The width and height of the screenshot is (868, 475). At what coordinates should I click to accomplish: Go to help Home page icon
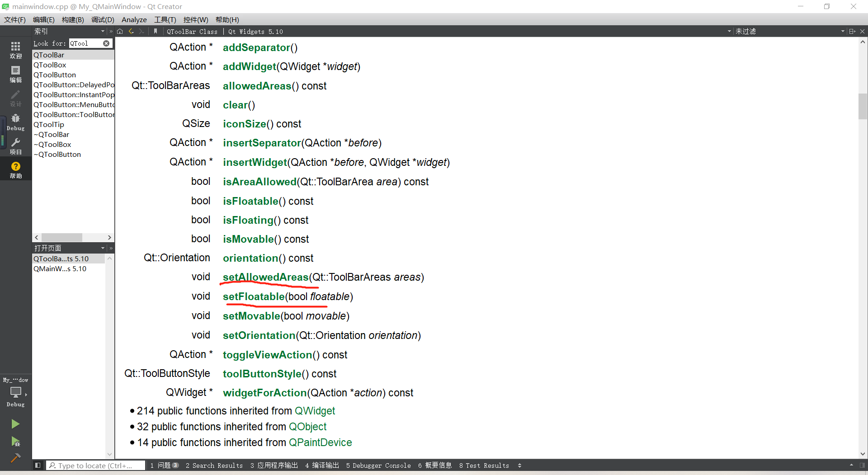coord(120,31)
